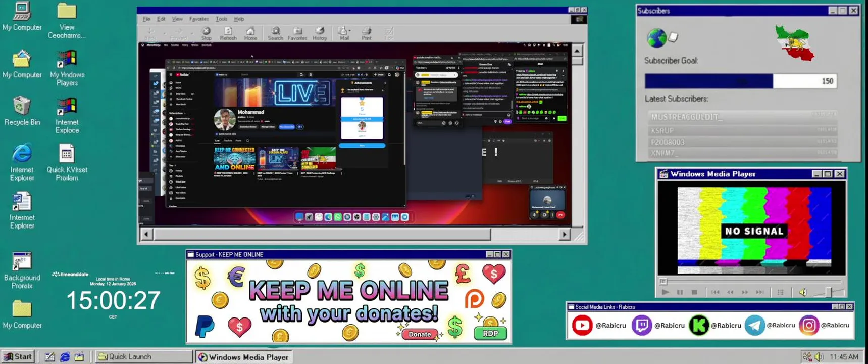Select subscriber XNRM7_ in list
Screen dimensions: 868x364
742,153
